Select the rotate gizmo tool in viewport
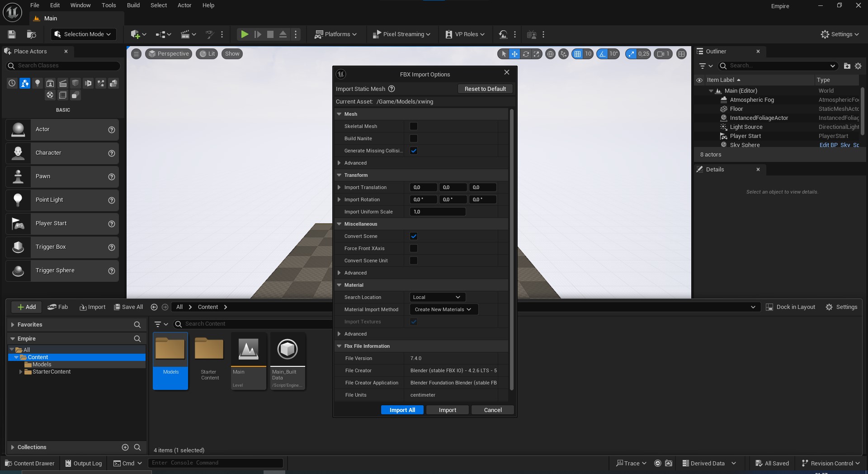Image resolution: width=868 pixels, height=474 pixels. click(526, 54)
